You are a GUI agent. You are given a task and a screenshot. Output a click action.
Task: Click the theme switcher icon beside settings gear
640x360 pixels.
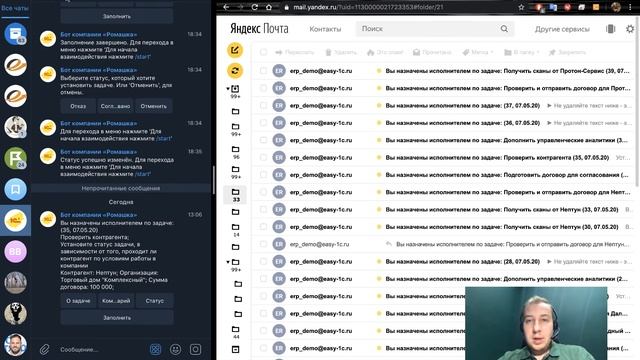pos(611,29)
